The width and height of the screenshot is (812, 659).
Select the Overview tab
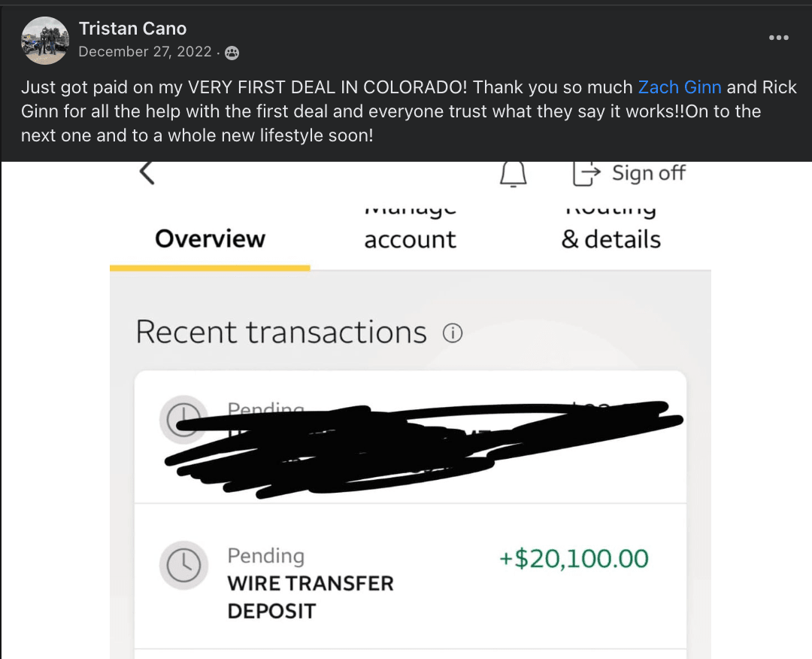click(x=210, y=238)
